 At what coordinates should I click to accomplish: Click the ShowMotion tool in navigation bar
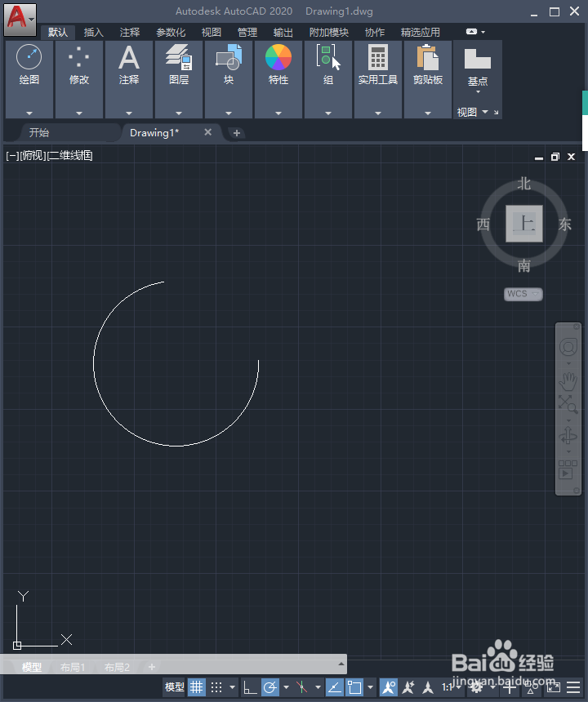[568, 469]
